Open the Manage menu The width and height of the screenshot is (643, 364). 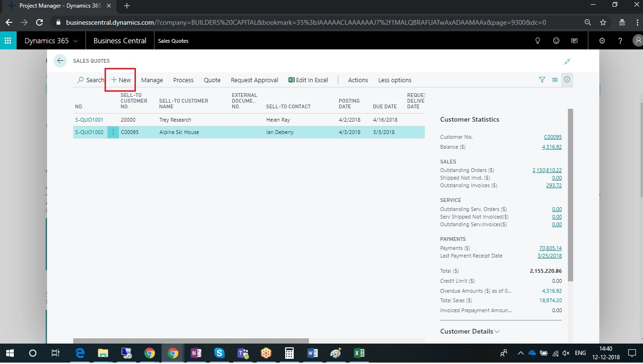pyautogui.click(x=152, y=80)
